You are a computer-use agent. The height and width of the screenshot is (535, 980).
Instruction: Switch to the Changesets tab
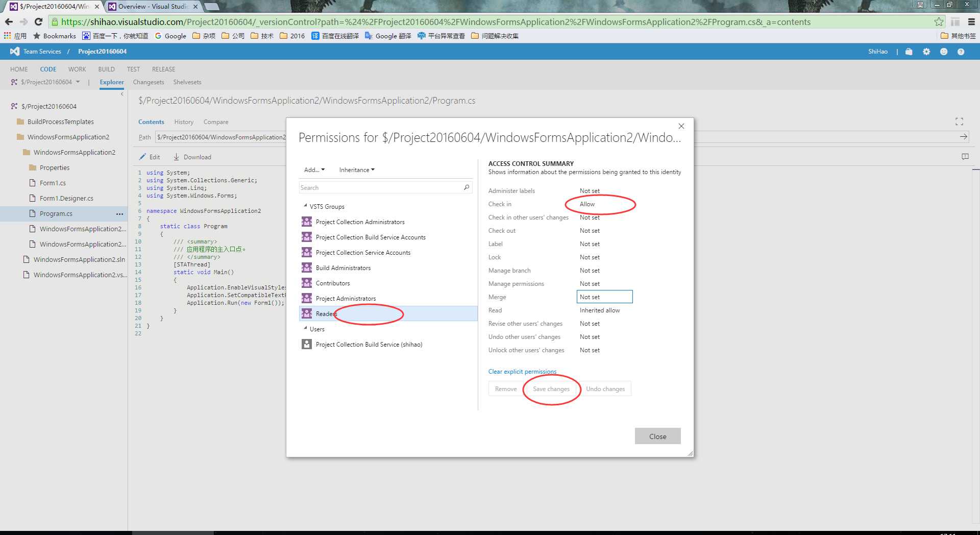pos(149,82)
